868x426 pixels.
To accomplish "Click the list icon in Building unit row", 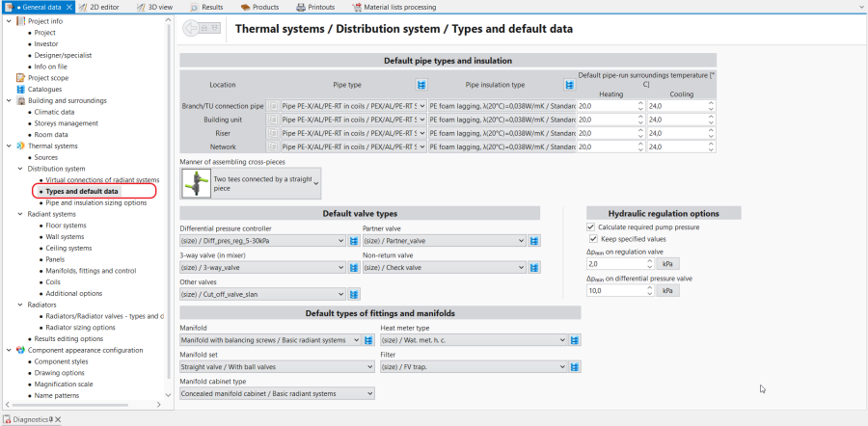I will (272, 120).
